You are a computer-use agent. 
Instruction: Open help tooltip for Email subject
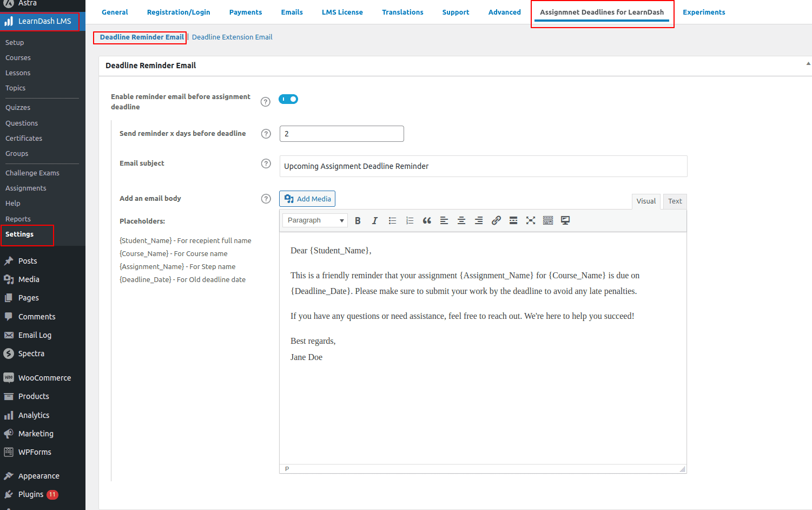tap(266, 164)
